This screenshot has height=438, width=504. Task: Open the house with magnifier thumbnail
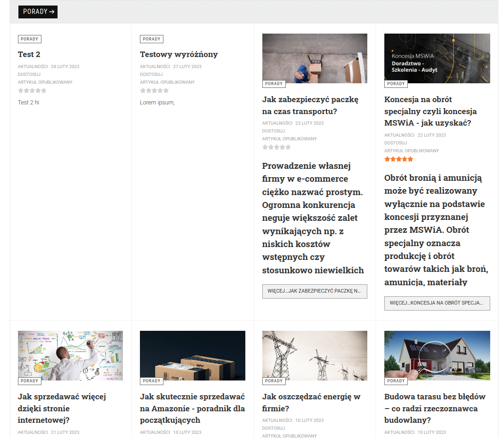click(437, 355)
